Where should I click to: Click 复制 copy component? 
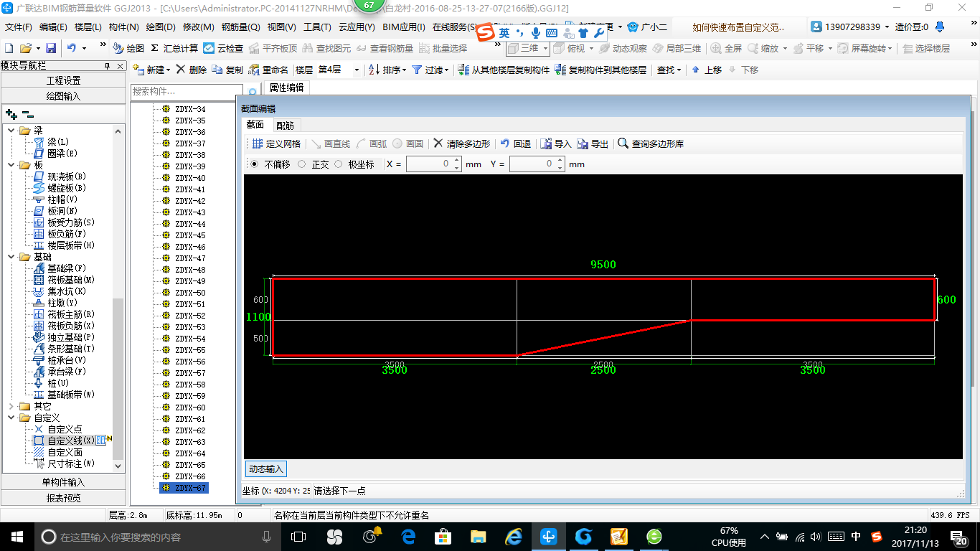point(227,70)
